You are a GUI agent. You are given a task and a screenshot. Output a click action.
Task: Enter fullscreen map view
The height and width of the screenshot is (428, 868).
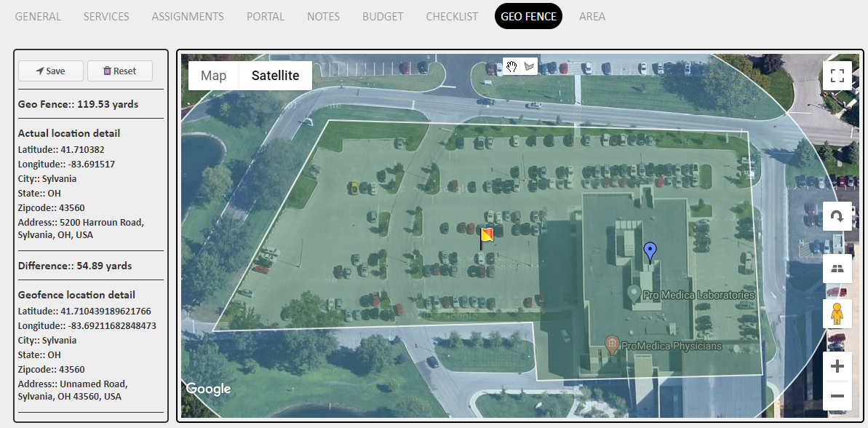[x=837, y=75]
